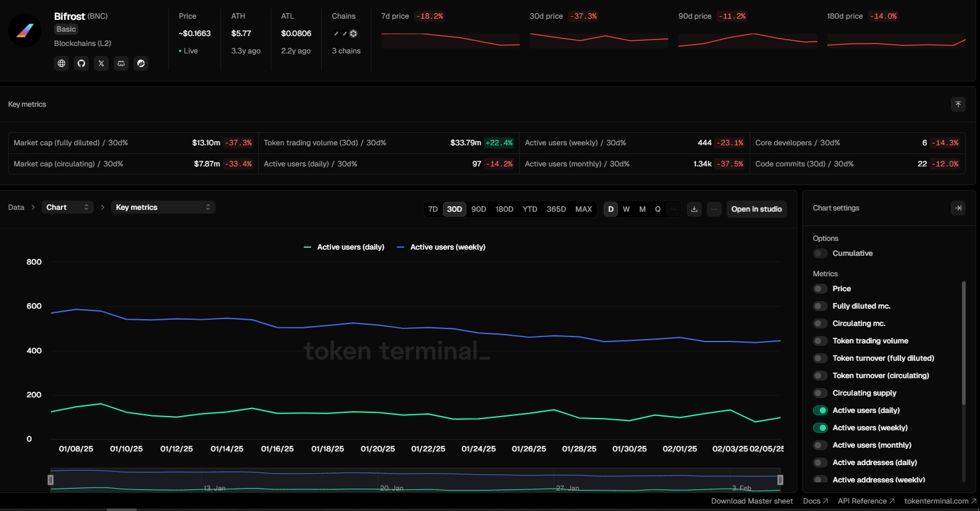This screenshot has width=980, height=511.
Task: Click the range navigator right handle
Action: tap(780, 480)
